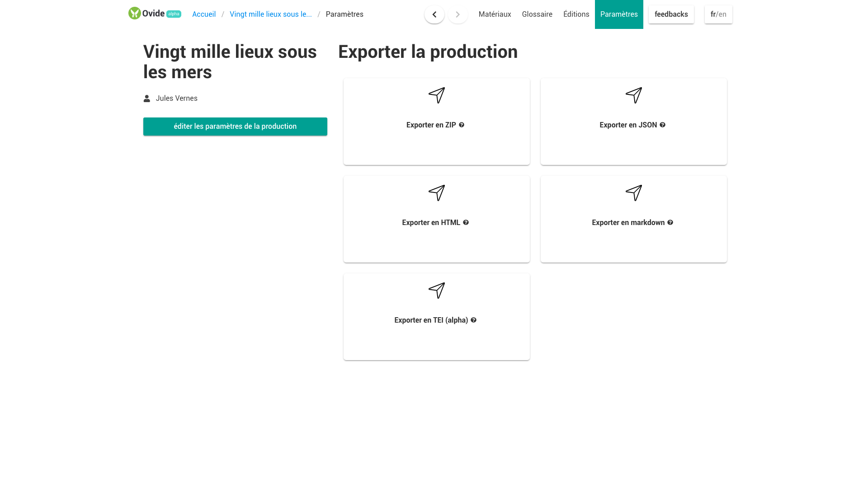Select the Paramètres tab
Image resolution: width=868 pixels, height=488 pixels.
(x=619, y=14)
